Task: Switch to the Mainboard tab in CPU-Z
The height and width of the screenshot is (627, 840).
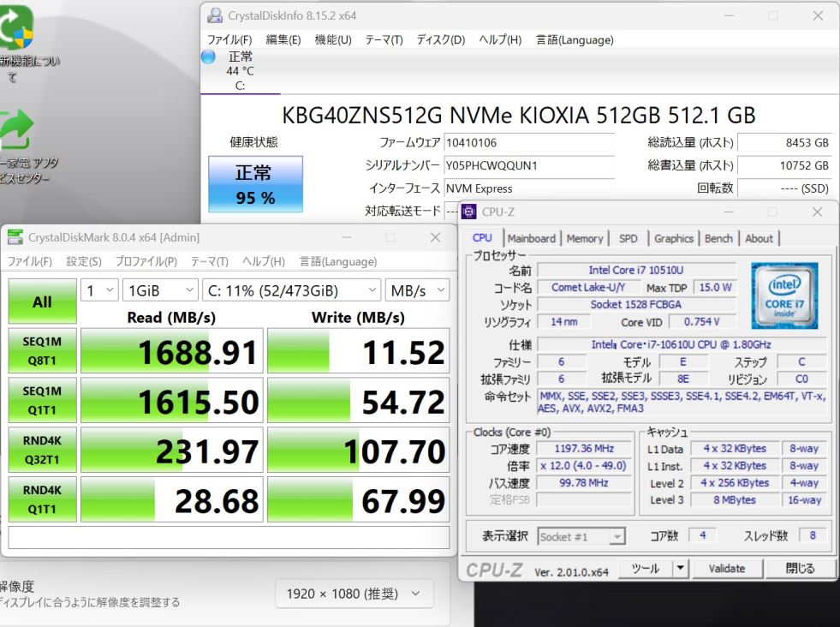Action: click(532, 238)
